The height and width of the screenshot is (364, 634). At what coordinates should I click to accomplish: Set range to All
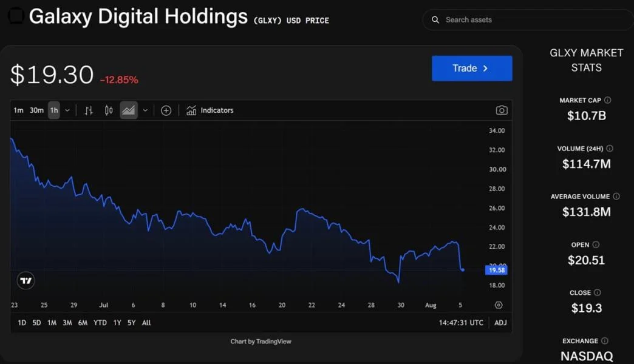(146, 323)
